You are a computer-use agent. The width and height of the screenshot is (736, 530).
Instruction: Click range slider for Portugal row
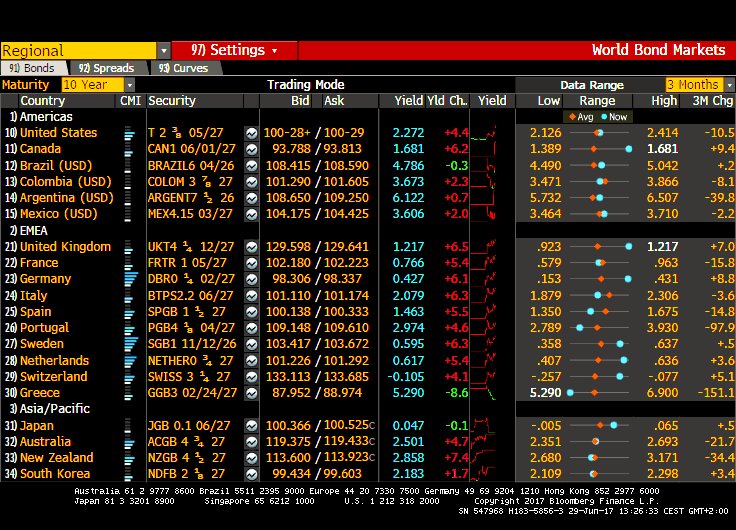click(x=599, y=328)
